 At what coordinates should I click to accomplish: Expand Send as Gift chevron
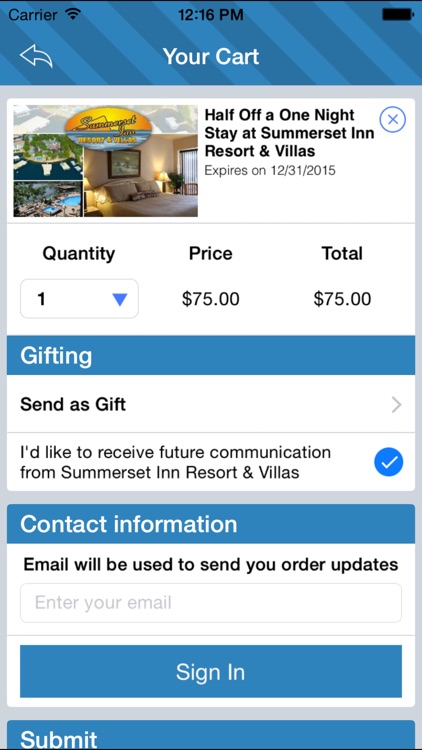coord(396,405)
